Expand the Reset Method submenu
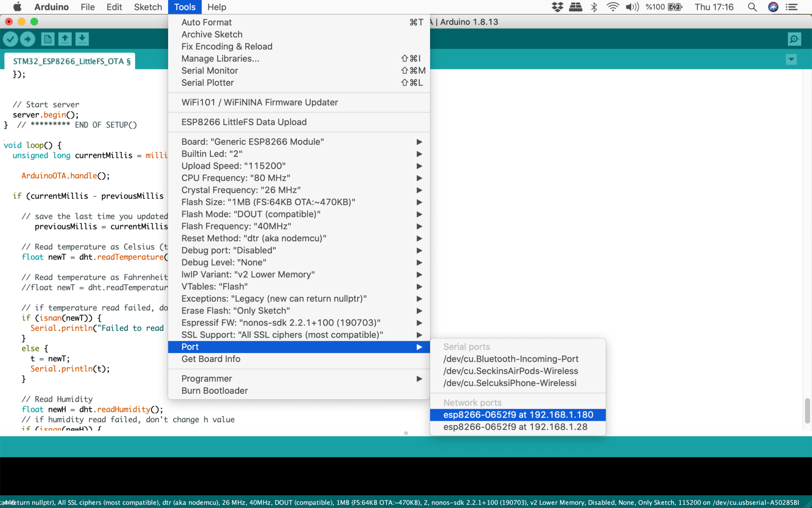The height and width of the screenshot is (508, 812). click(299, 239)
